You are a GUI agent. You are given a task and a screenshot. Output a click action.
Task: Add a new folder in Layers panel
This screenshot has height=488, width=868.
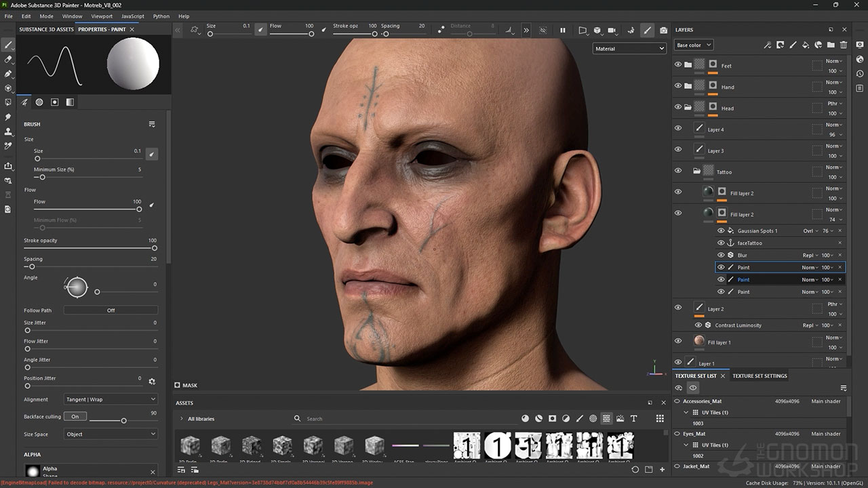point(831,45)
